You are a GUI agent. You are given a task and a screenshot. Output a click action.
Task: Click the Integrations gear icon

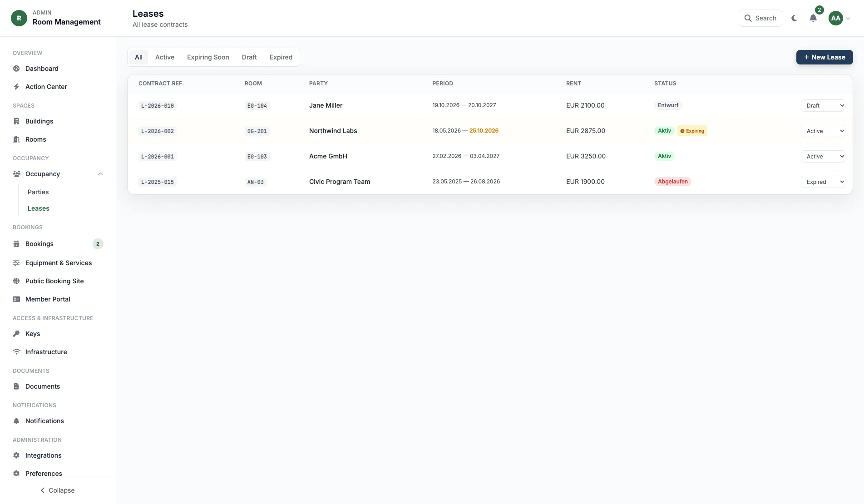(x=16, y=455)
